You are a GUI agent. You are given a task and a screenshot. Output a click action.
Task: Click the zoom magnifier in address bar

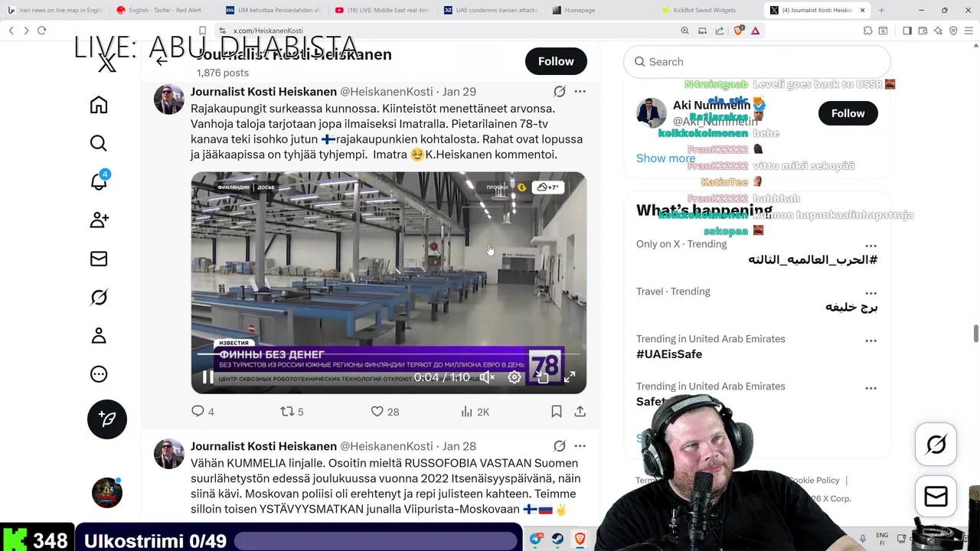point(684,31)
